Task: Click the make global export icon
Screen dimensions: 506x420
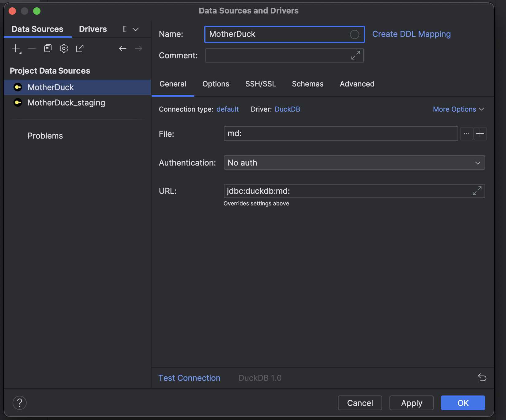Action: click(80, 48)
